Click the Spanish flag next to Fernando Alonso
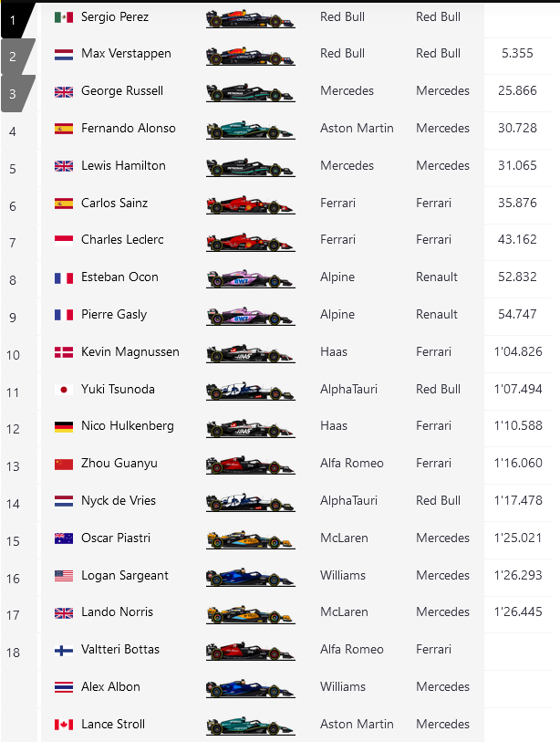 pos(64,129)
